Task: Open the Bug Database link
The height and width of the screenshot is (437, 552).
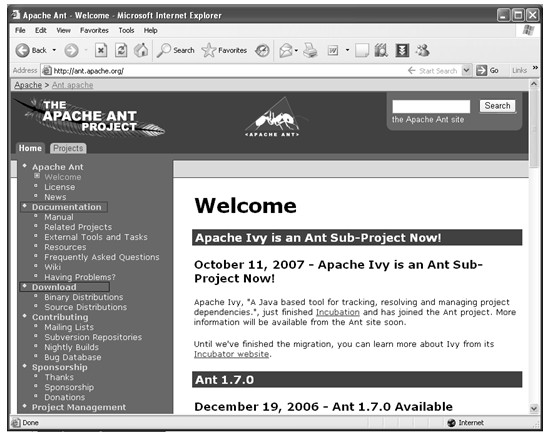Action: coord(73,357)
